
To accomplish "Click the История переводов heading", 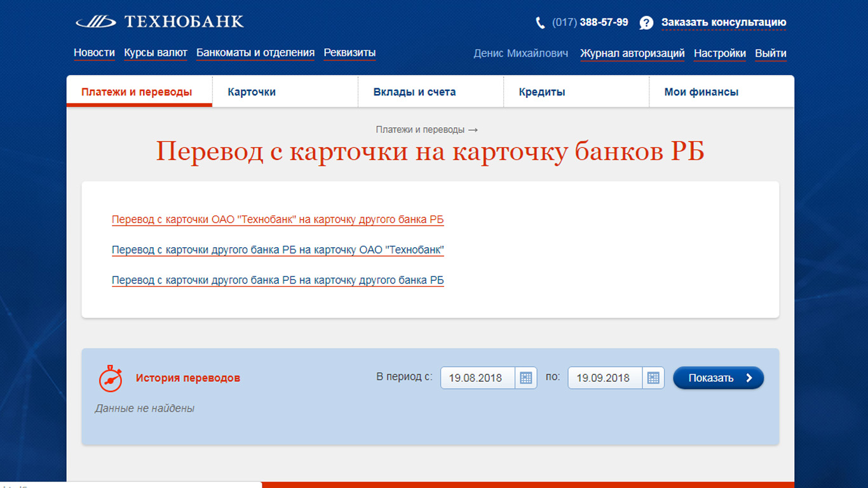I will (188, 378).
